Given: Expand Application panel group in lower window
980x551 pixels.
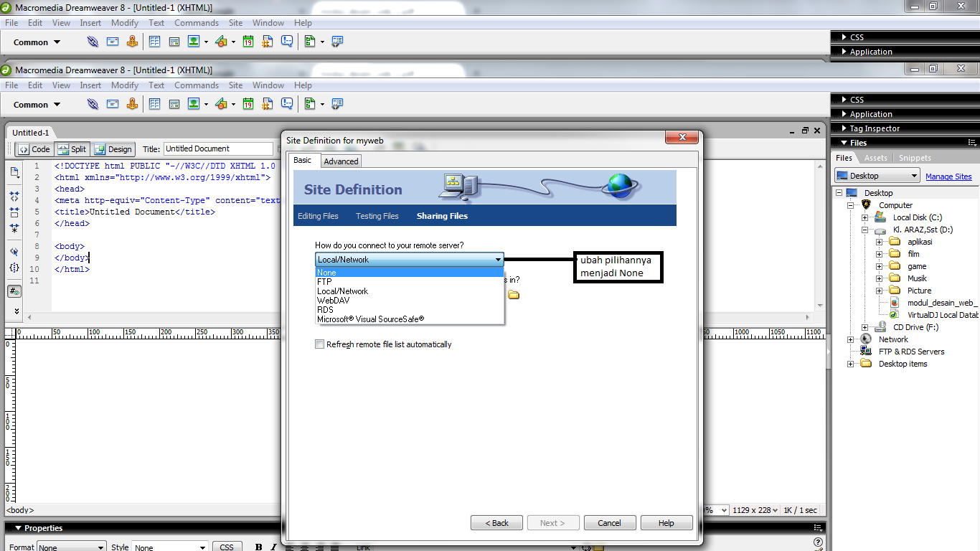Looking at the screenshot, I should [x=871, y=114].
